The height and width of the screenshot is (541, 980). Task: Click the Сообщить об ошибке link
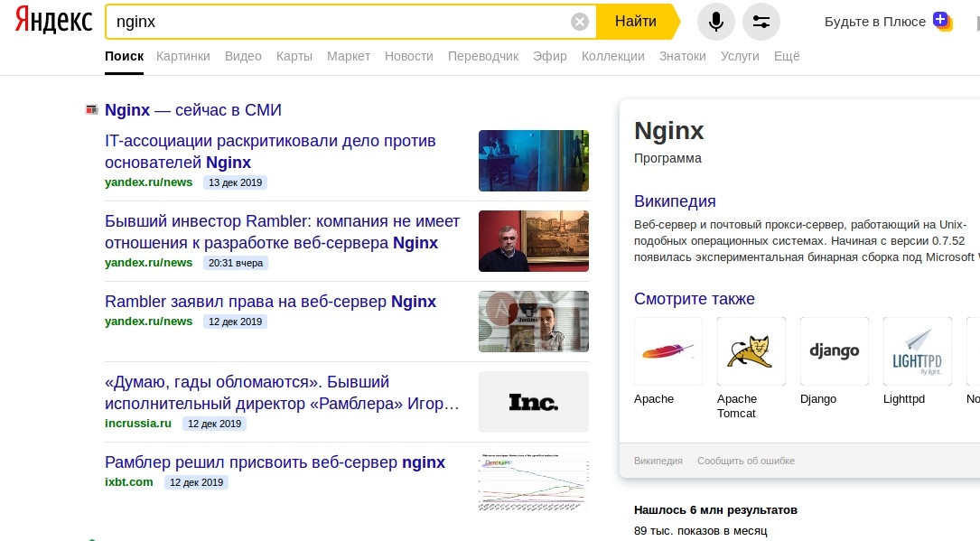pos(746,461)
